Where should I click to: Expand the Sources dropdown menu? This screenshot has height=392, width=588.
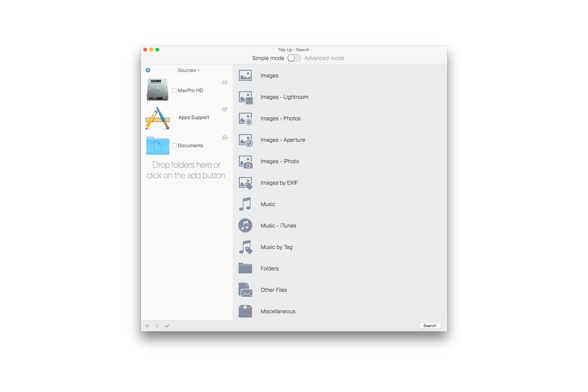tap(189, 70)
